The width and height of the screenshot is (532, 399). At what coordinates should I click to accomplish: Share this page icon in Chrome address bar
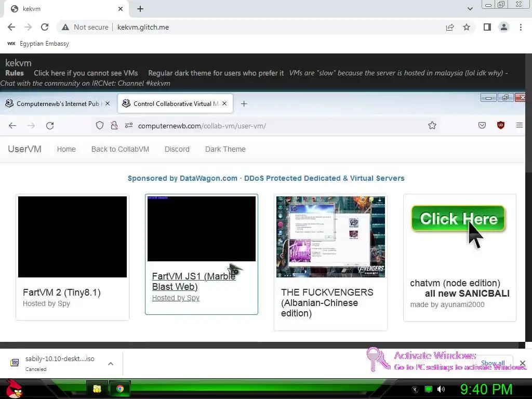[x=450, y=27]
